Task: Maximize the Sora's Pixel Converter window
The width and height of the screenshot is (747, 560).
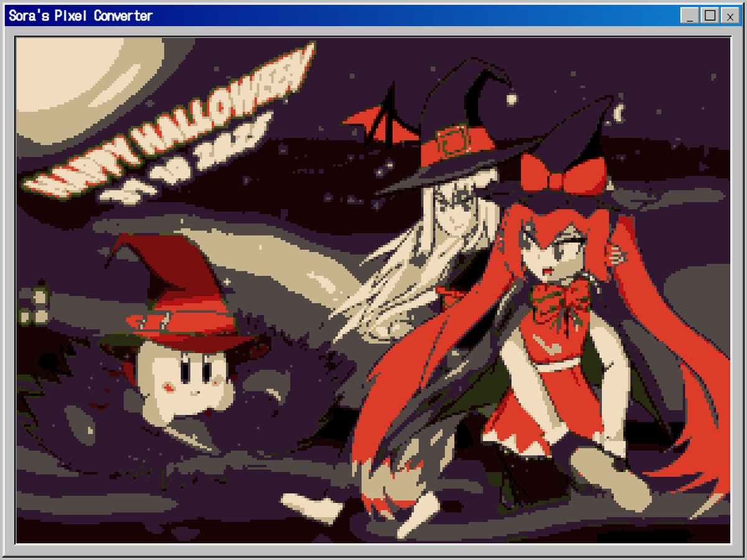Action: click(709, 16)
